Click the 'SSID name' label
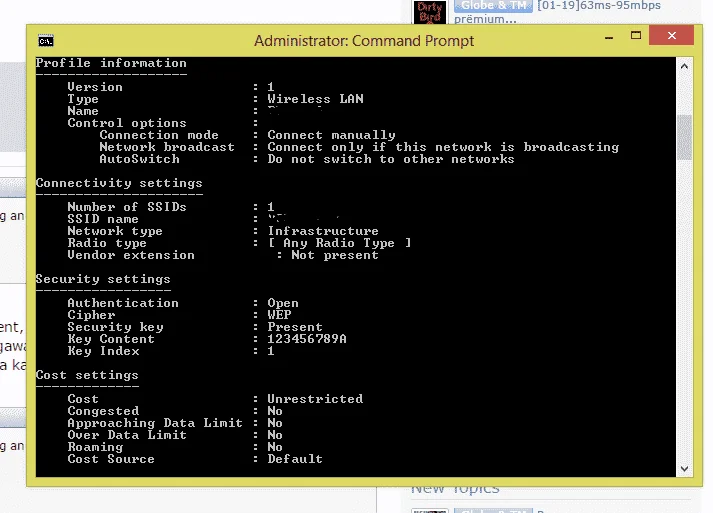The height and width of the screenshot is (513, 713). tap(103, 219)
